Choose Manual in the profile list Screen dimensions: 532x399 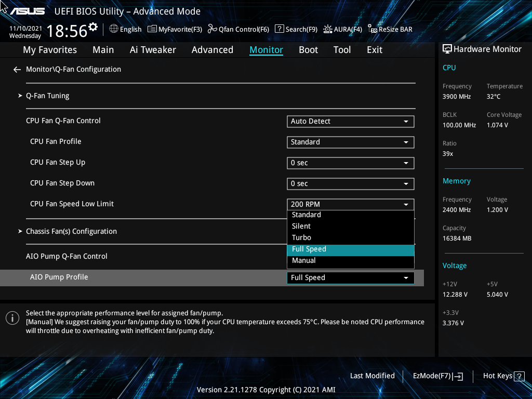[351, 261]
